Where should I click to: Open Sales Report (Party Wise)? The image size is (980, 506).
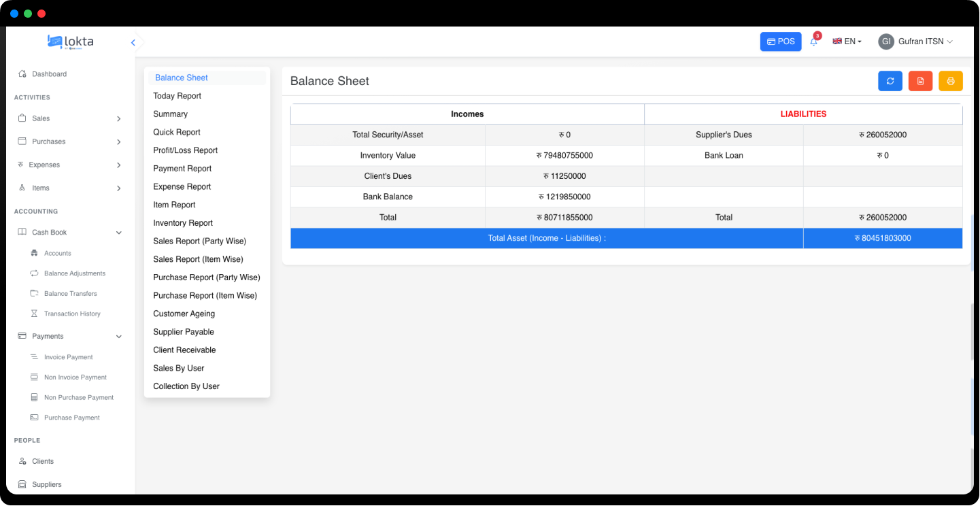[x=200, y=241]
